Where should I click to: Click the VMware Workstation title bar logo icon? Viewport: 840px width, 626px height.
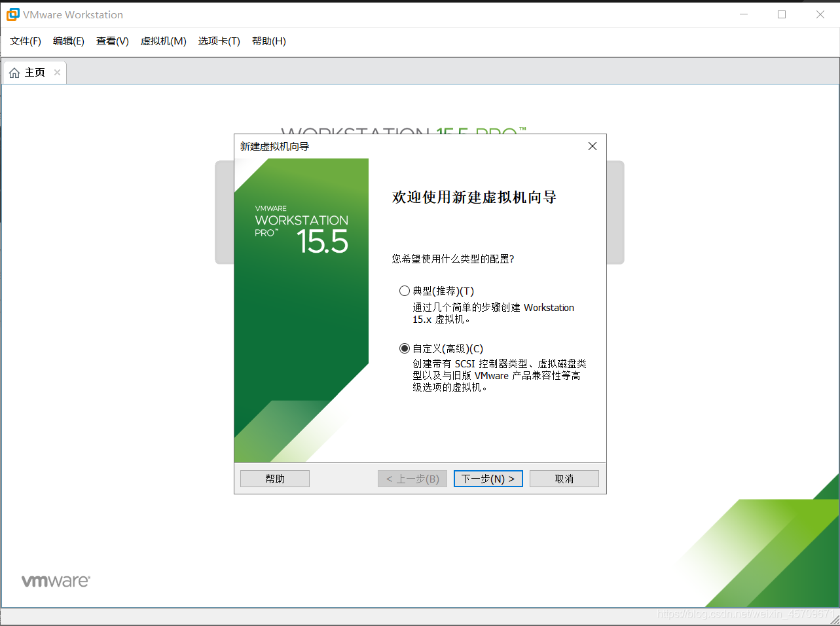point(12,14)
